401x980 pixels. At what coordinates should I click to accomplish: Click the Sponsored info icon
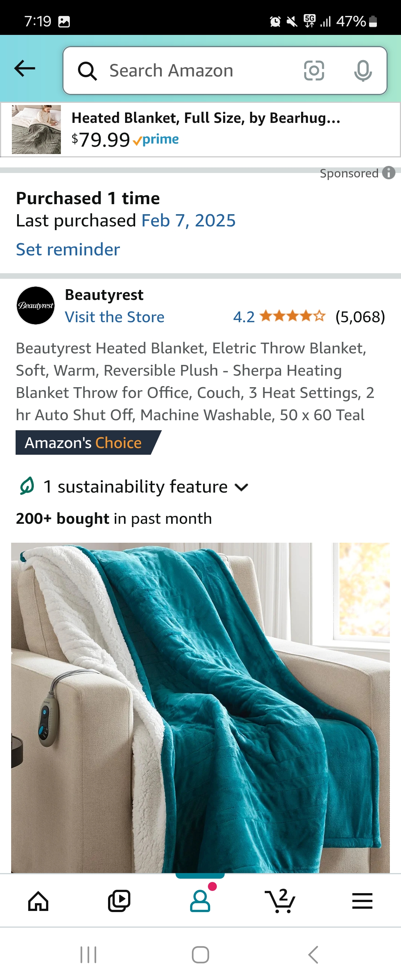click(x=388, y=173)
